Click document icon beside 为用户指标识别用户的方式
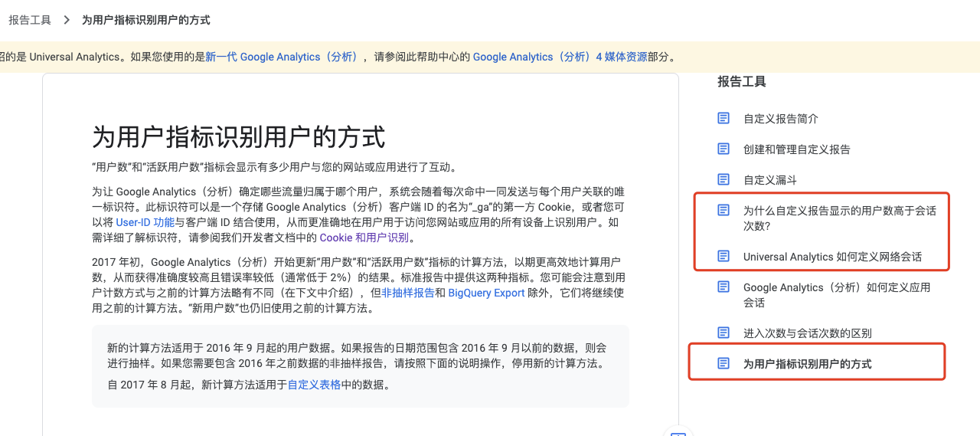 (x=724, y=363)
